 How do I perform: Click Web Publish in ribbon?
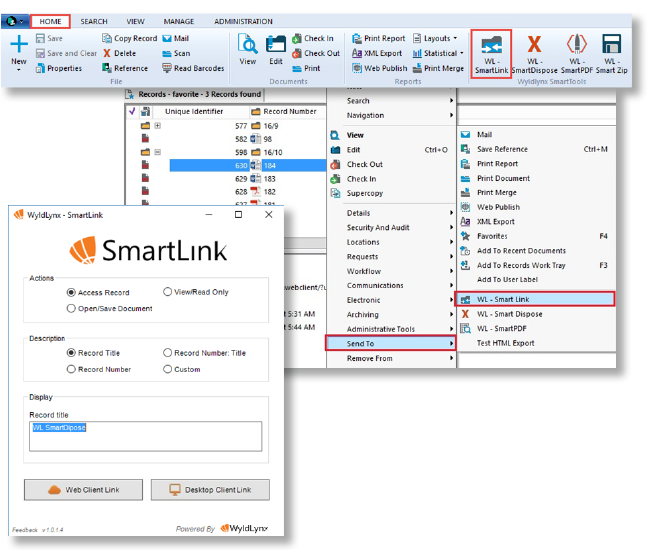pyautogui.click(x=380, y=68)
